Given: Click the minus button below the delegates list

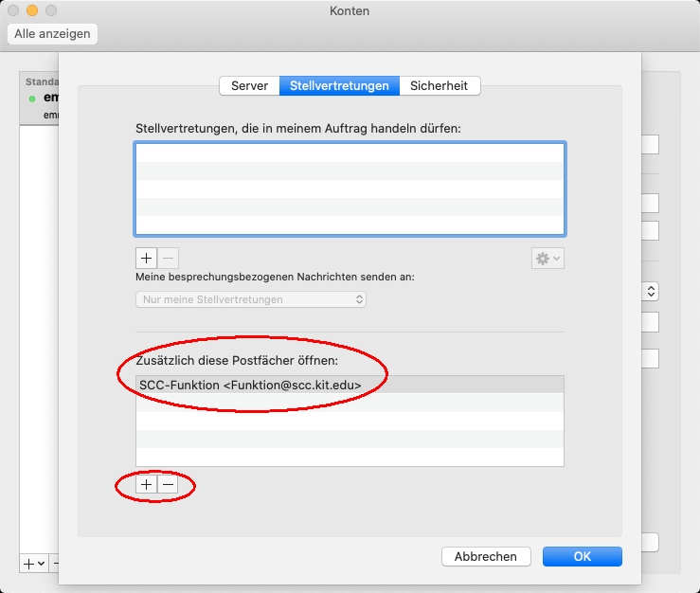Looking at the screenshot, I should click(168, 258).
